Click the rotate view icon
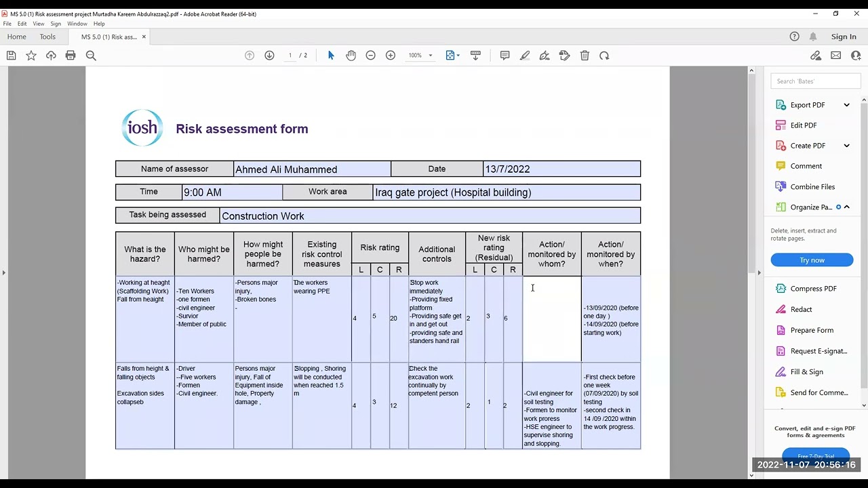This screenshot has width=868, height=488. coord(604,56)
